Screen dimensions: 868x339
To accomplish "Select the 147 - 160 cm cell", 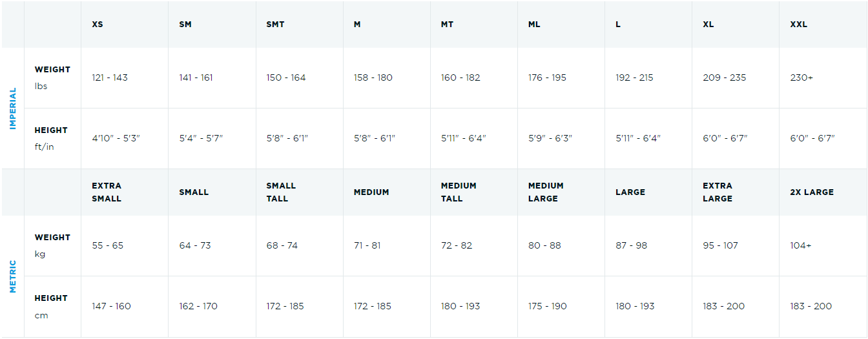I will pyautogui.click(x=111, y=306).
